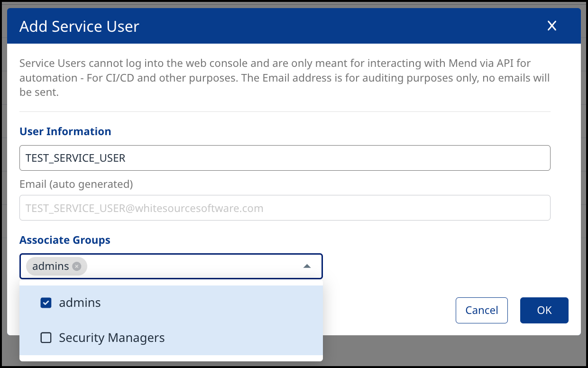Collapse the Associate Groups dropdown arrow
The height and width of the screenshot is (368, 588).
click(307, 267)
